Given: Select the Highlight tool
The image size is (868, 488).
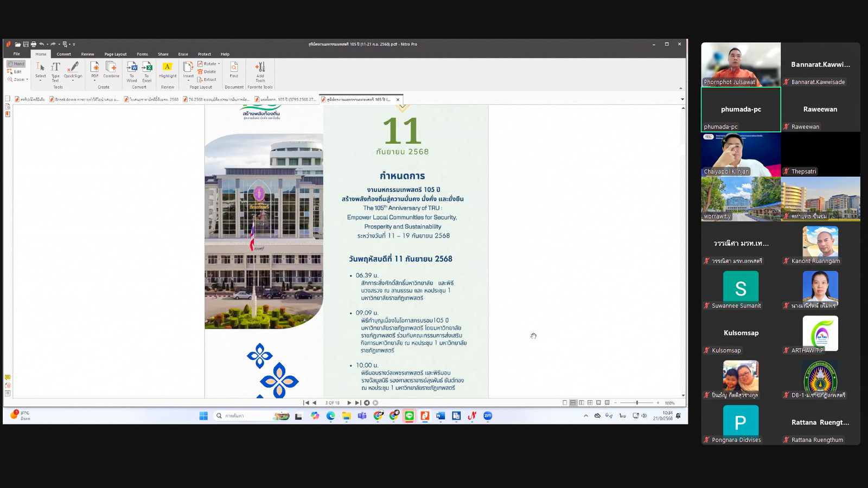Looking at the screenshot, I should [168, 70].
